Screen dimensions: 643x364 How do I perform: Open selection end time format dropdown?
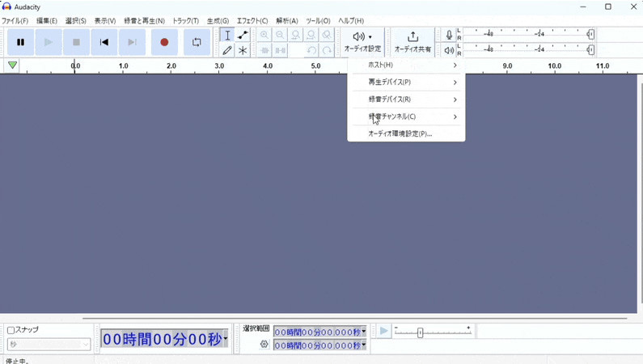click(x=363, y=345)
